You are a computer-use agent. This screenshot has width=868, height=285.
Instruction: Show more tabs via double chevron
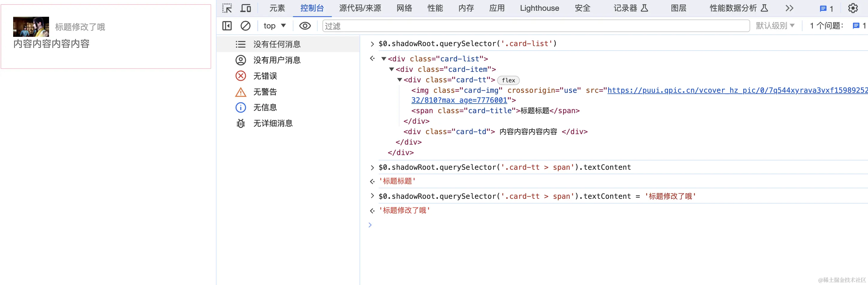point(790,8)
